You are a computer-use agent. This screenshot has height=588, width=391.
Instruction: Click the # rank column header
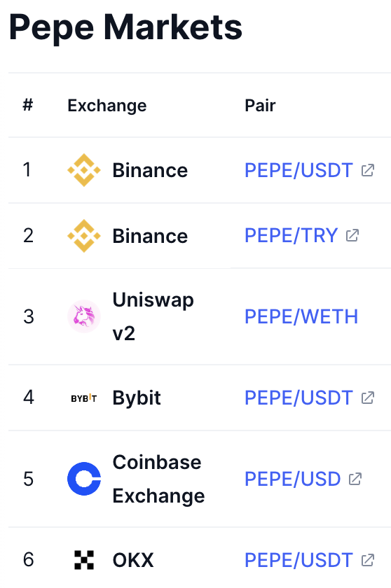click(x=28, y=105)
